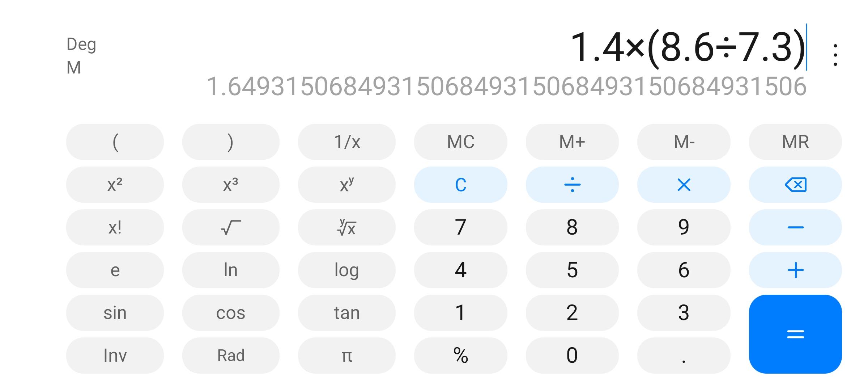
Task: Tap the division operator key
Action: [x=572, y=185]
